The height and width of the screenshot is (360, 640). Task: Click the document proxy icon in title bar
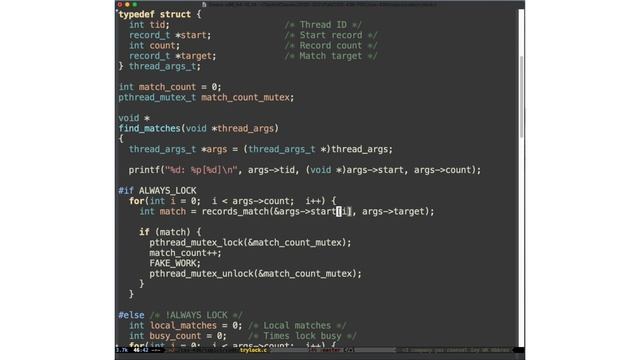pos(204,4)
